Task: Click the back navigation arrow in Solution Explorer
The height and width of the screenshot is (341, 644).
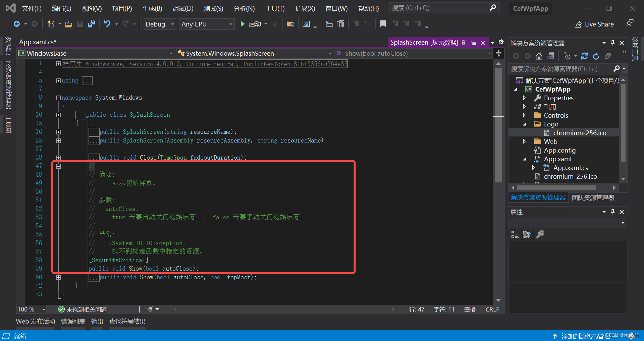Action: 516,56
